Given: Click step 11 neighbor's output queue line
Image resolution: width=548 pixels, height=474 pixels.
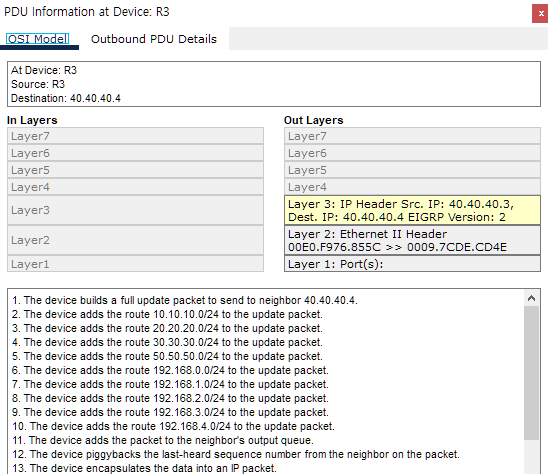Looking at the screenshot, I should 163,440.
